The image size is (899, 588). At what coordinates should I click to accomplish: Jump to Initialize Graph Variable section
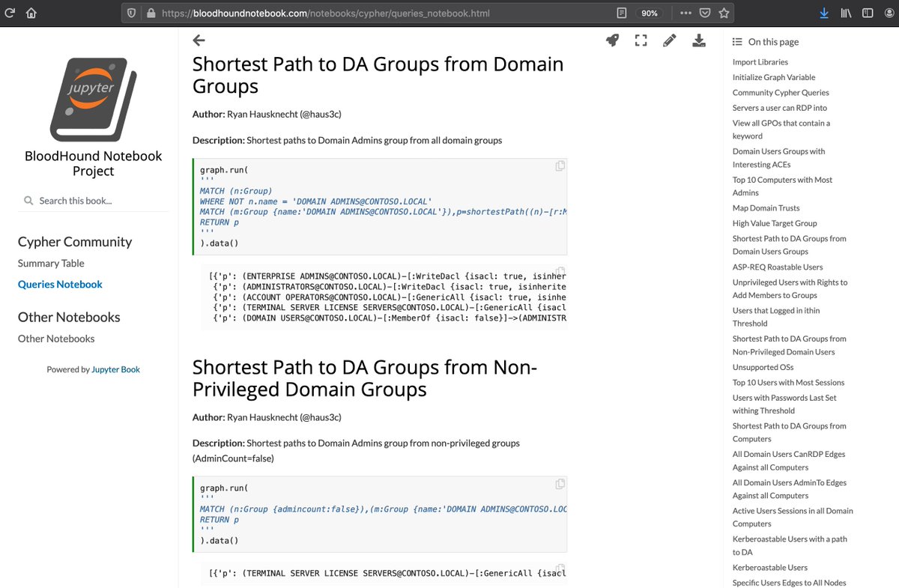[x=774, y=77]
